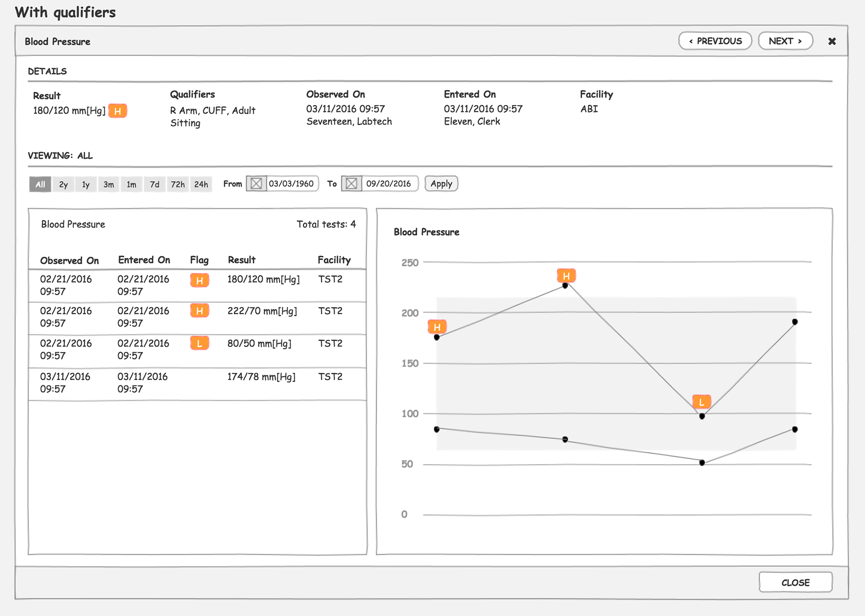Screen dimensions: 865x616
Task: Click L flag in 80/50 table row
Action: pyautogui.click(x=199, y=343)
